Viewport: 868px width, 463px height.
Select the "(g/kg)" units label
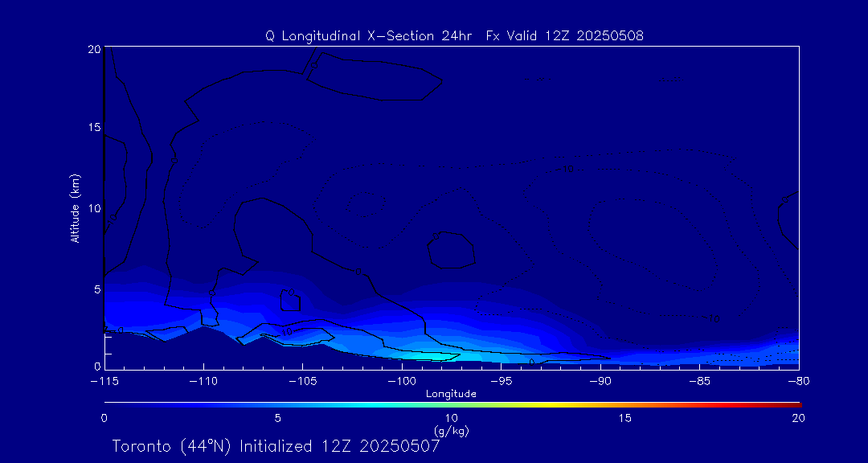451,430
